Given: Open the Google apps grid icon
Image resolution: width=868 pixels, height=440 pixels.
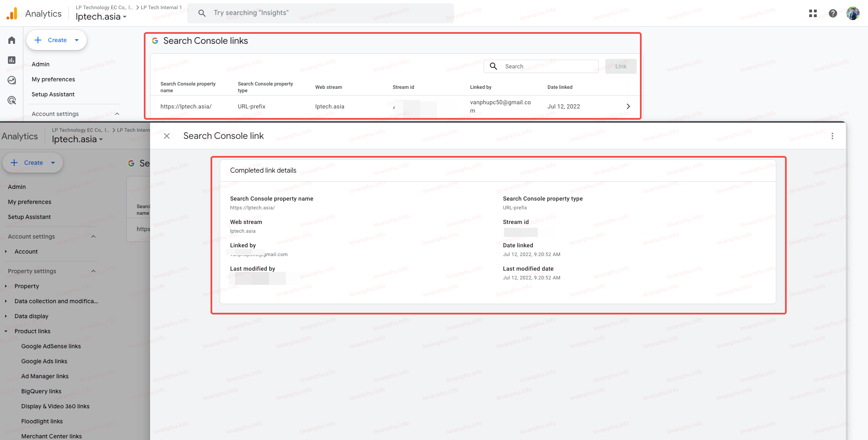Looking at the screenshot, I should pos(813,13).
